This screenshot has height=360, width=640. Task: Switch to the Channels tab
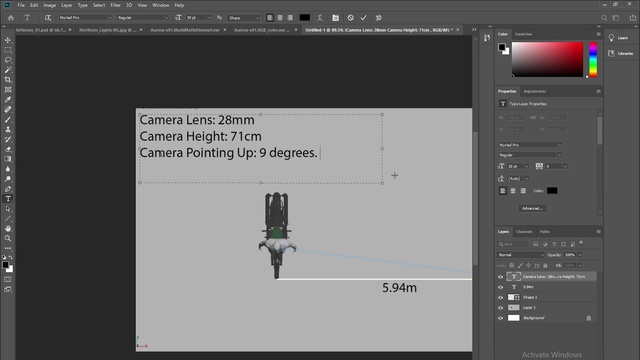[x=524, y=231]
